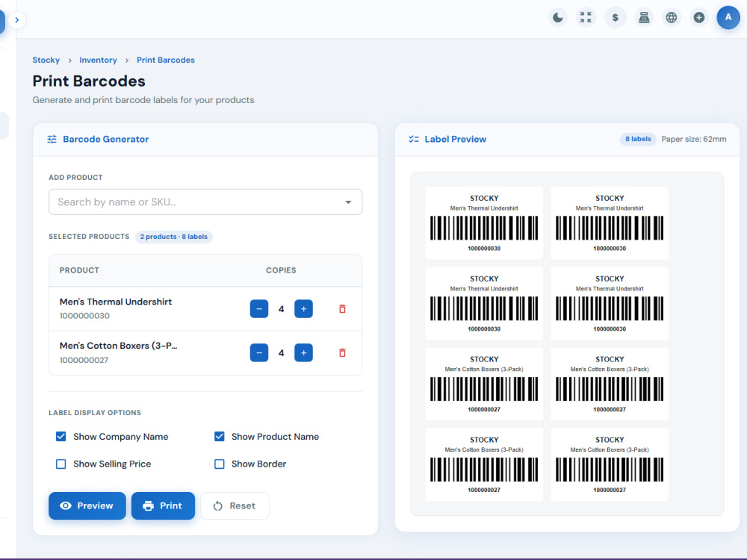The image size is (747, 560).
Task: Increase copies for Men's Thermal Undershirt
Action: pyautogui.click(x=303, y=309)
